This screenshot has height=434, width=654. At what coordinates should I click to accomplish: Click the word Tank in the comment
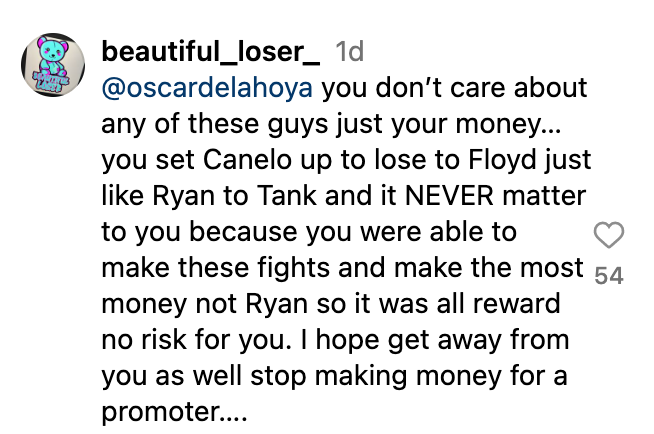pos(287,196)
